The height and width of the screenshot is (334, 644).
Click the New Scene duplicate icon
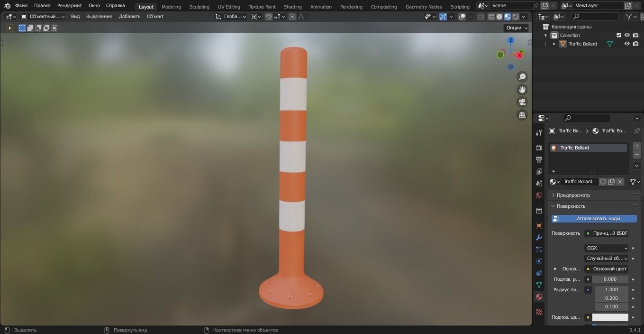pyautogui.click(x=544, y=6)
